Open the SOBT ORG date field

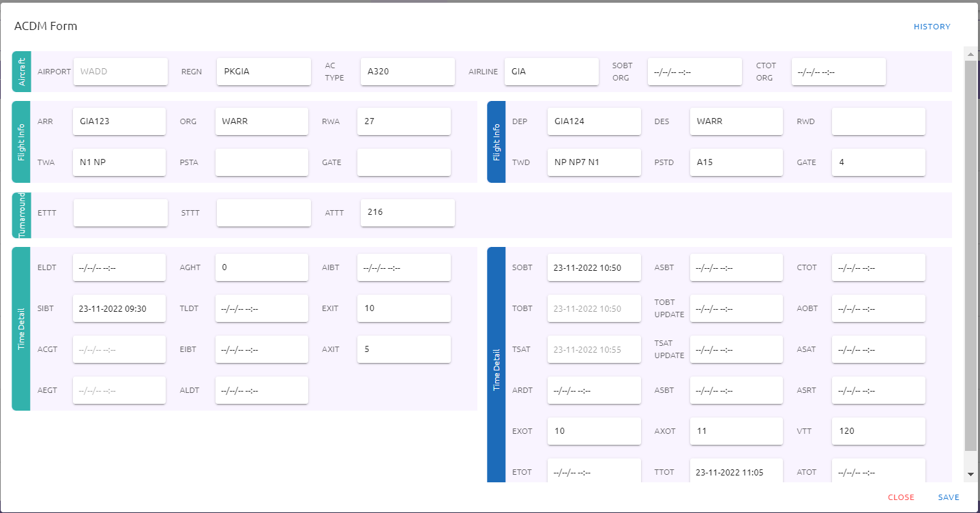point(694,71)
